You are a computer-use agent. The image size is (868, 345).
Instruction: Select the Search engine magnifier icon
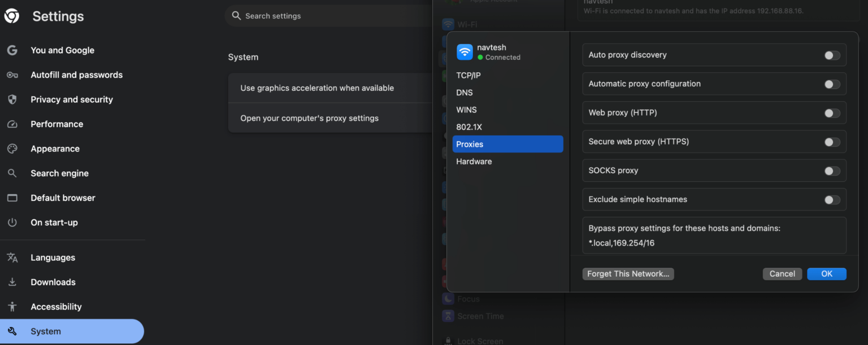pyautogui.click(x=12, y=173)
